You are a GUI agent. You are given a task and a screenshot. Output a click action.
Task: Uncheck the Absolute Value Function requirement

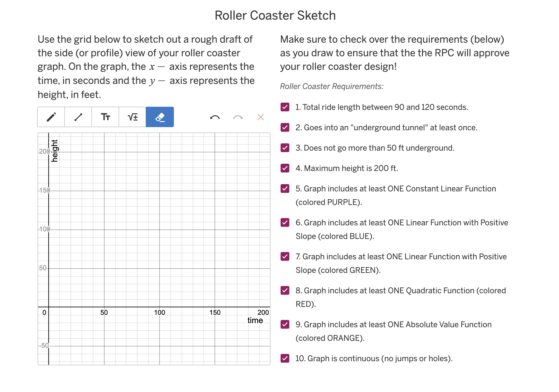click(285, 325)
